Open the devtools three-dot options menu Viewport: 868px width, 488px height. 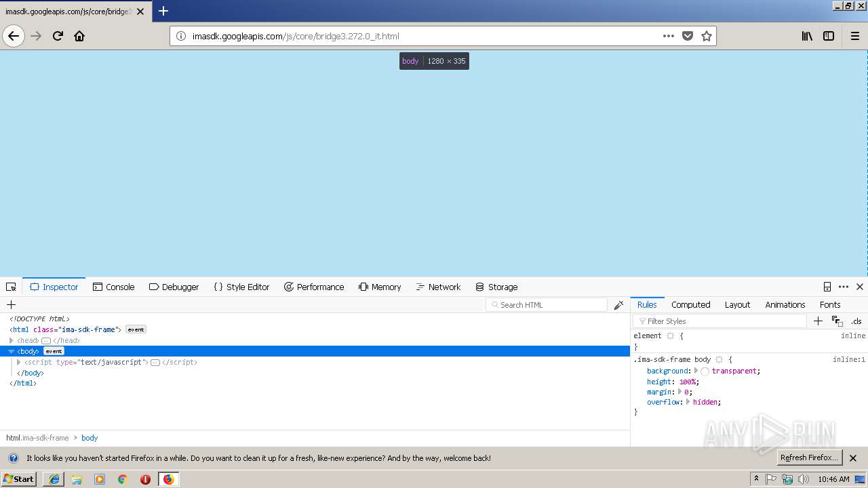[844, 287]
